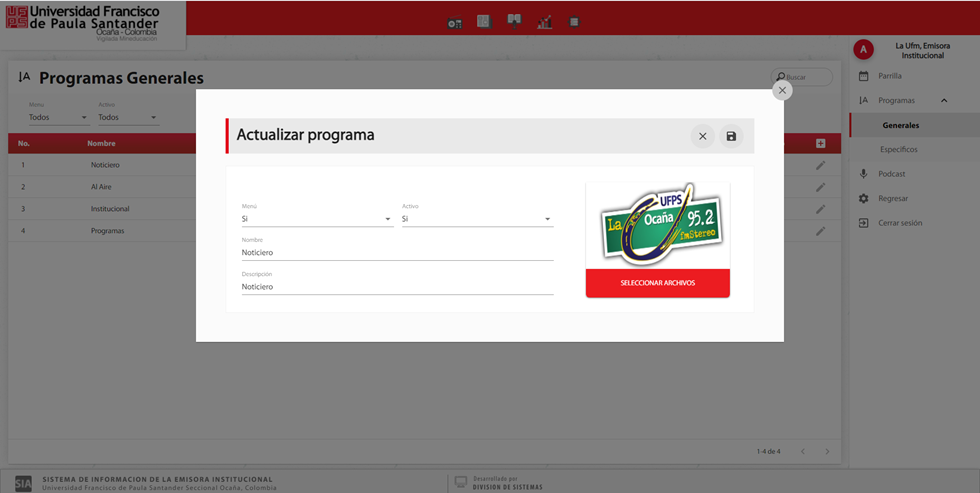Open the Menú filter dropdown above table
The image size is (980, 493).
pos(58,118)
